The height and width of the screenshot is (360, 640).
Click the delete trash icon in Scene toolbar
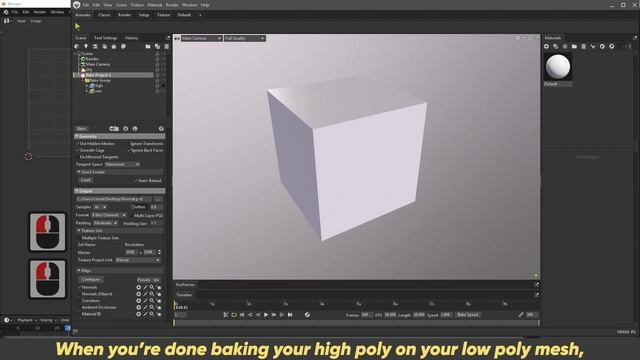167,47
